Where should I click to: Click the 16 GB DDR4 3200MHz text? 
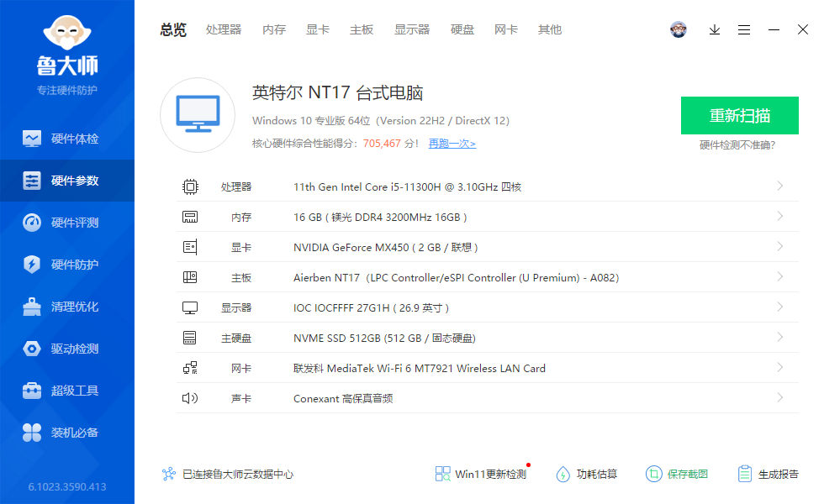380,217
